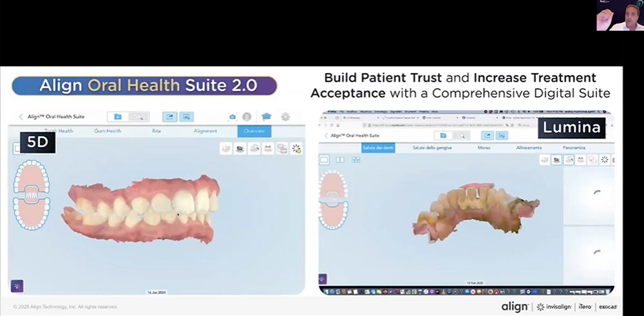Switch to Allineamento tab

pos(529,148)
